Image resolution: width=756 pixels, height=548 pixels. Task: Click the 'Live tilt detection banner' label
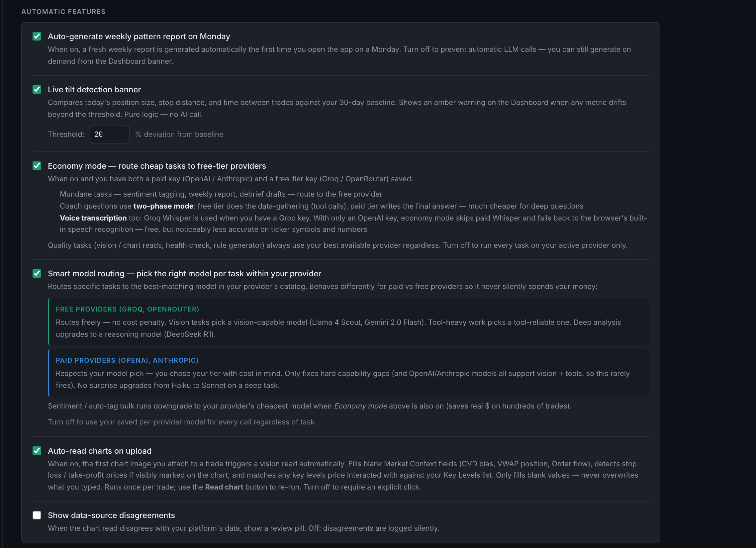(x=94, y=89)
